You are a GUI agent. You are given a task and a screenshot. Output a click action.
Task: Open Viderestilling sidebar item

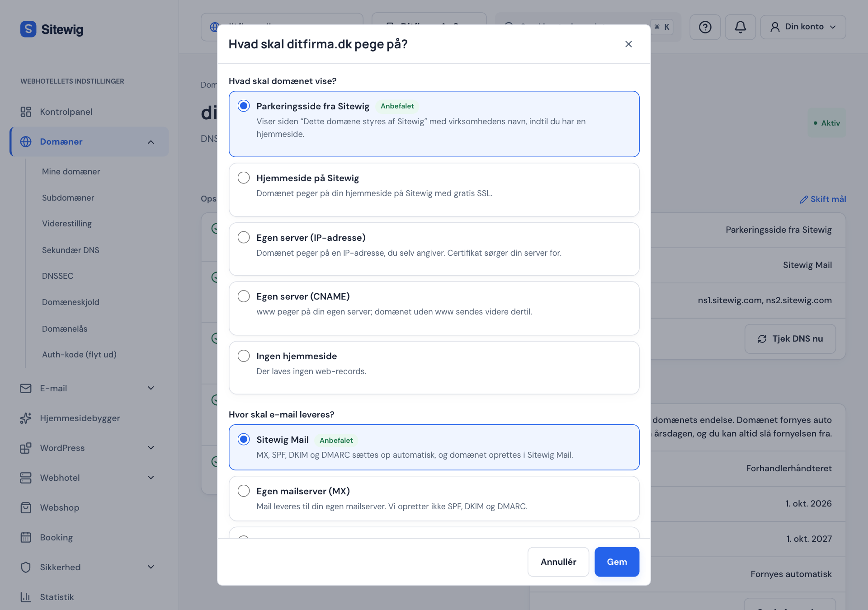pos(67,224)
